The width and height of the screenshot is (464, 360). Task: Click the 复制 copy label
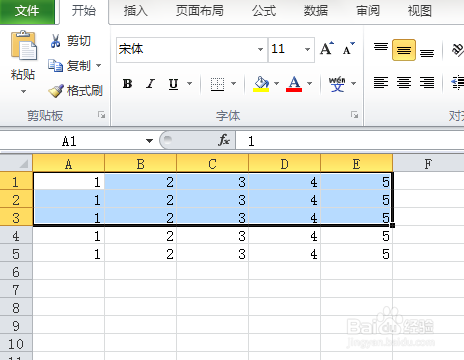tap(79, 66)
